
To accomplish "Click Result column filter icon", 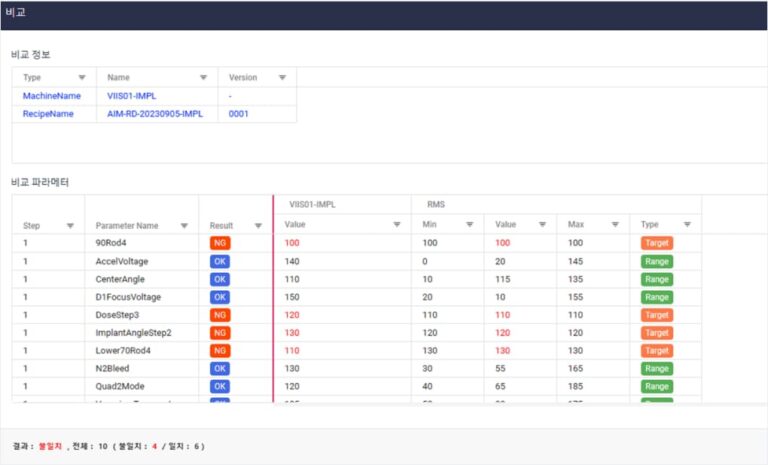I will [x=257, y=226].
